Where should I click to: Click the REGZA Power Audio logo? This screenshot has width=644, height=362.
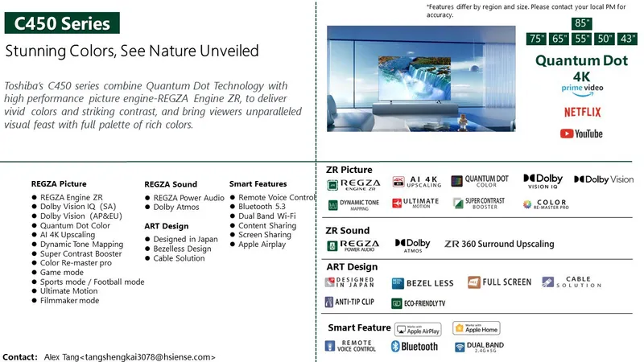pos(353,246)
